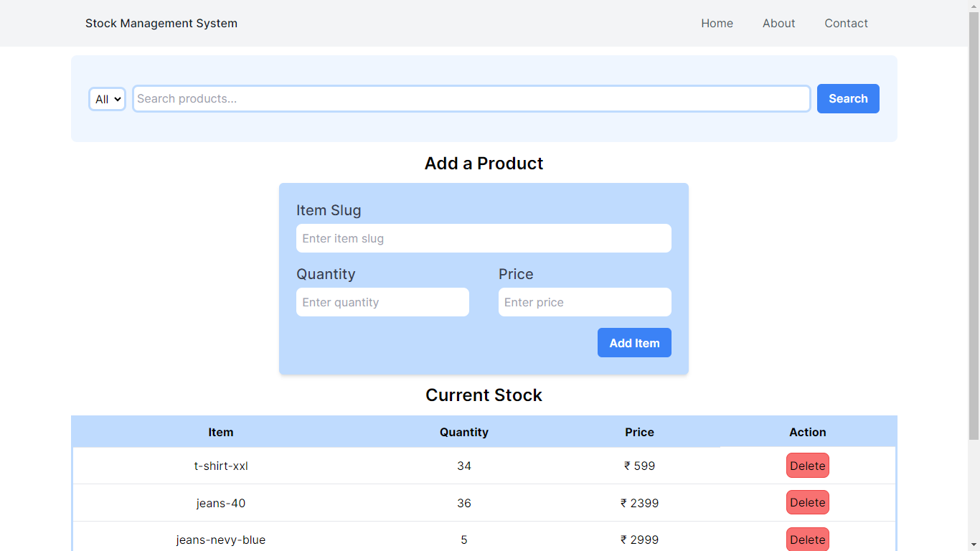Go to the Home nav link
The width and height of the screenshot is (980, 551).
tap(717, 24)
